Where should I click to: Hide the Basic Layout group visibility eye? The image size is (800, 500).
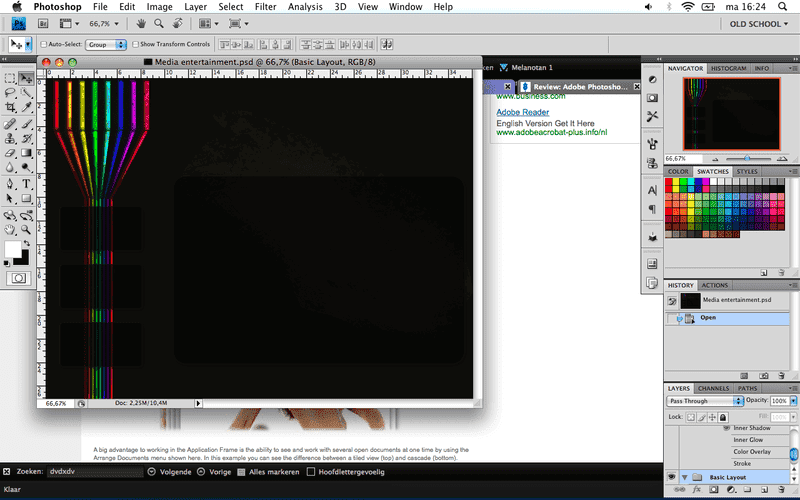coord(672,477)
